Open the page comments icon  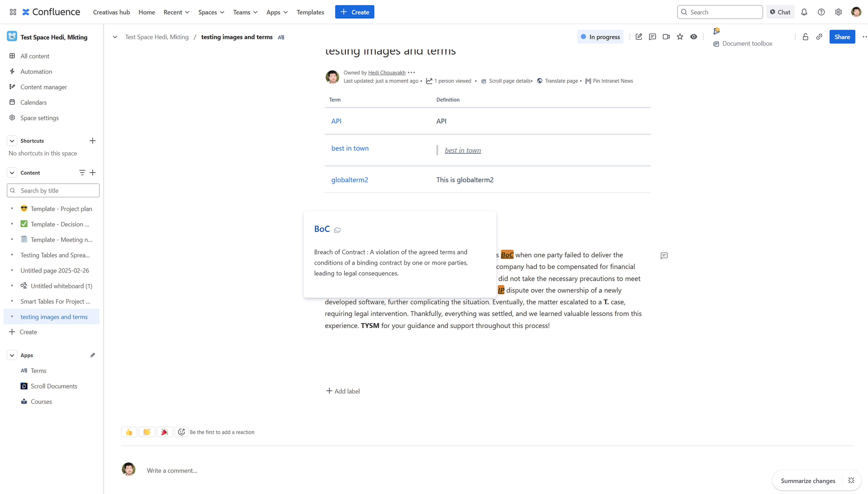[x=652, y=37]
